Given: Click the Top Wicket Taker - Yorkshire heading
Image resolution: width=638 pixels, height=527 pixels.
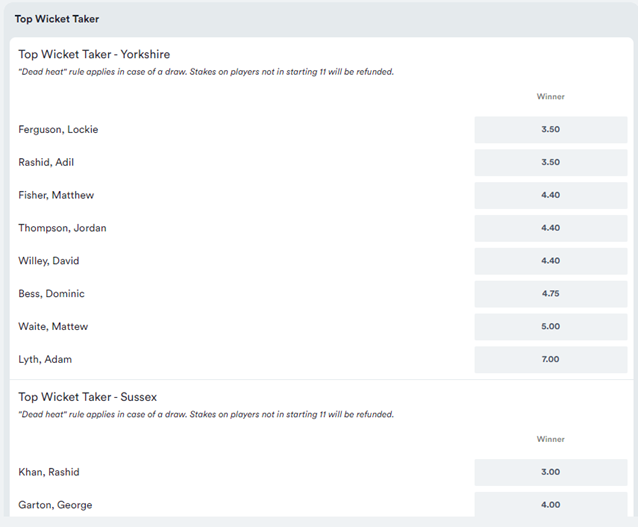Looking at the screenshot, I should click(x=94, y=55).
